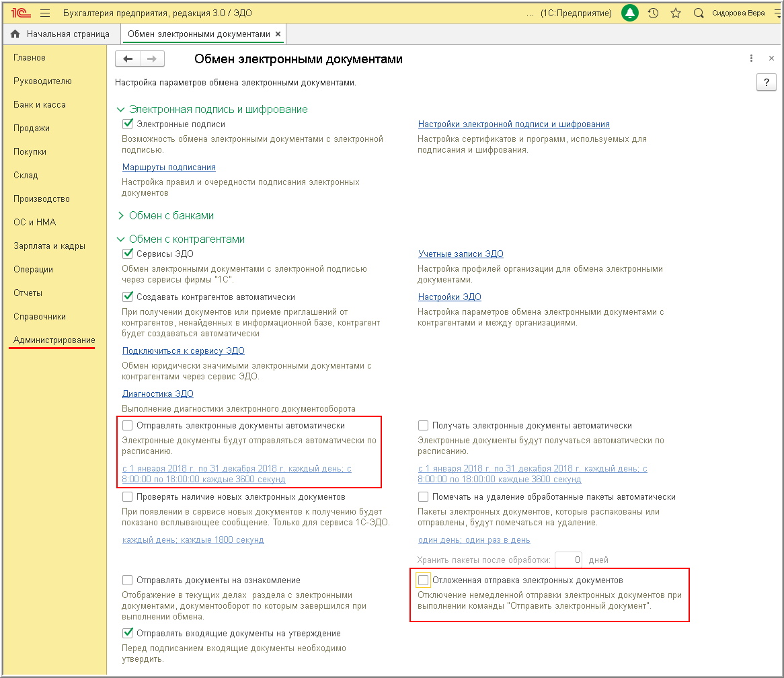Open favorites star icon

click(676, 13)
